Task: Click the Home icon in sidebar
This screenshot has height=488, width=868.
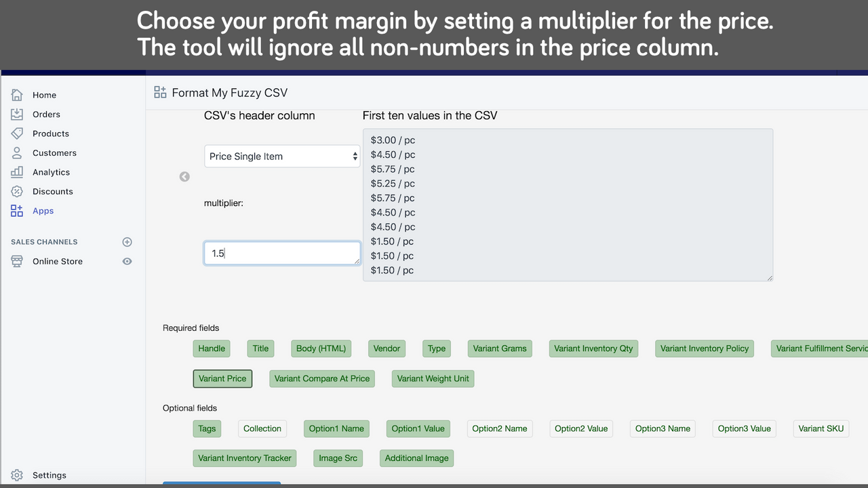Action: [x=17, y=95]
